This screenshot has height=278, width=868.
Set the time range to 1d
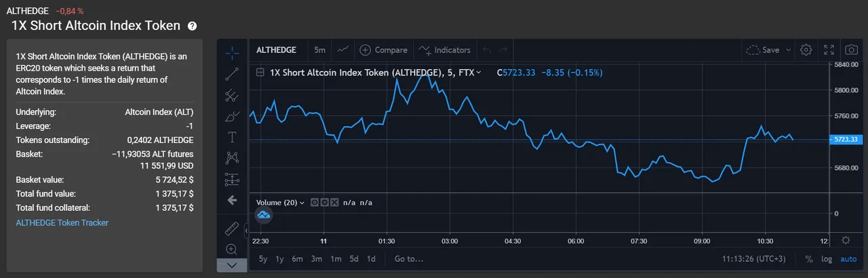pyautogui.click(x=371, y=258)
